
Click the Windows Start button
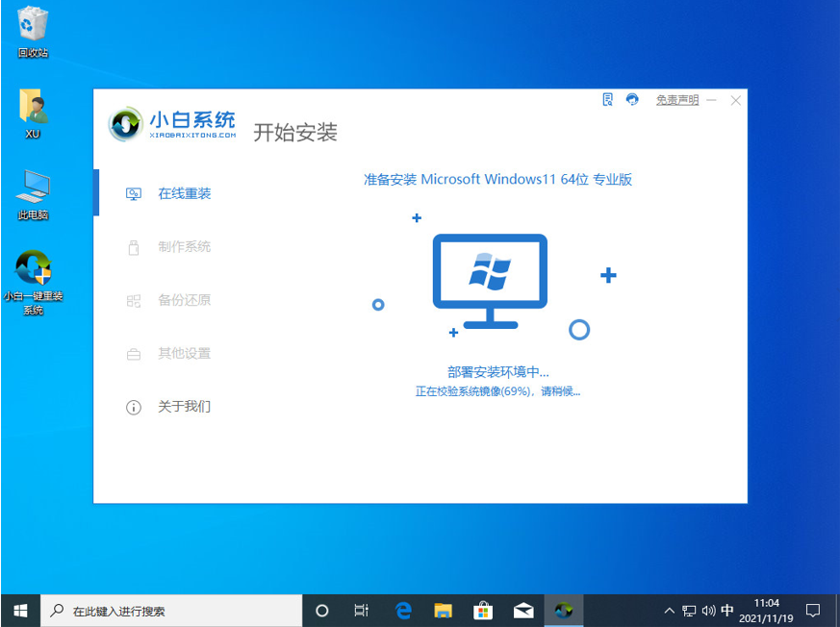pos(19,610)
